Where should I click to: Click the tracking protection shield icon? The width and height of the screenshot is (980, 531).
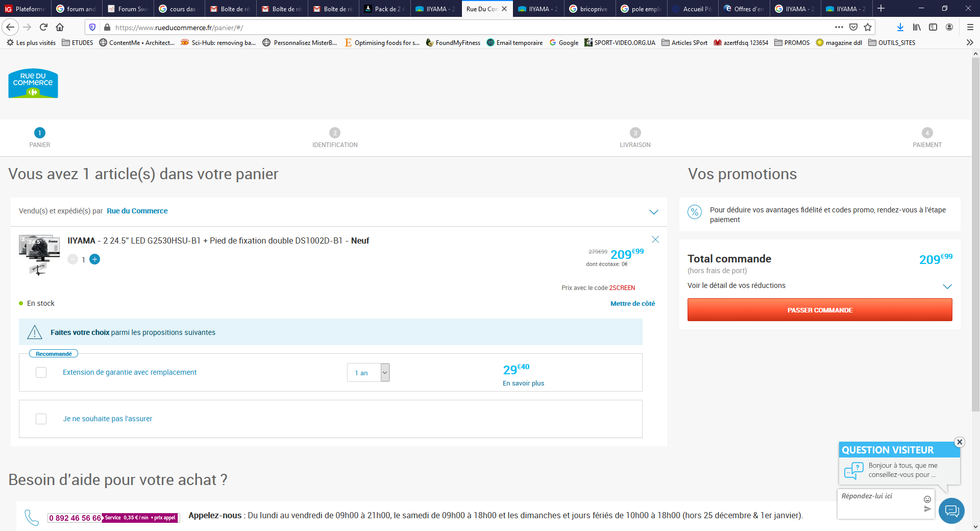click(92, 27)
